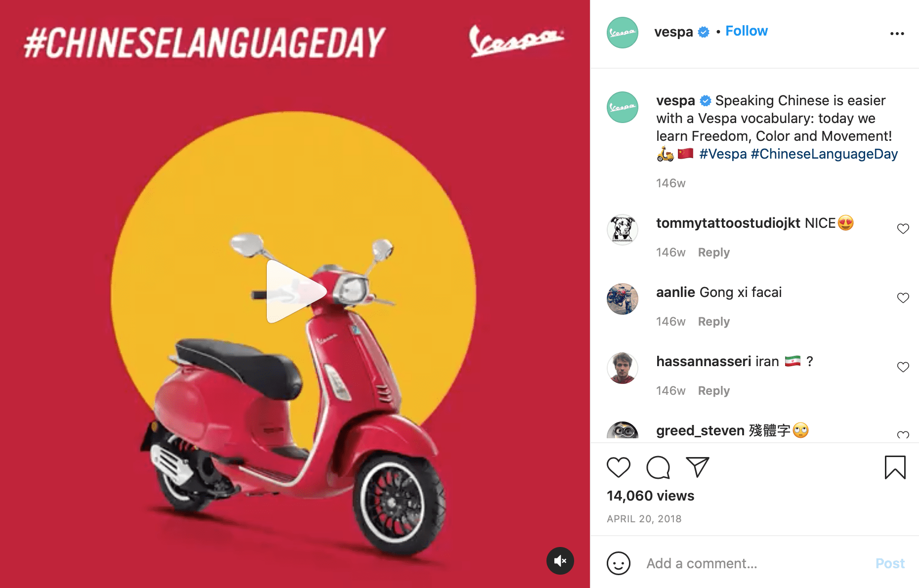
Task: Open greed_steven's profile username
Action: click(700, 430)
